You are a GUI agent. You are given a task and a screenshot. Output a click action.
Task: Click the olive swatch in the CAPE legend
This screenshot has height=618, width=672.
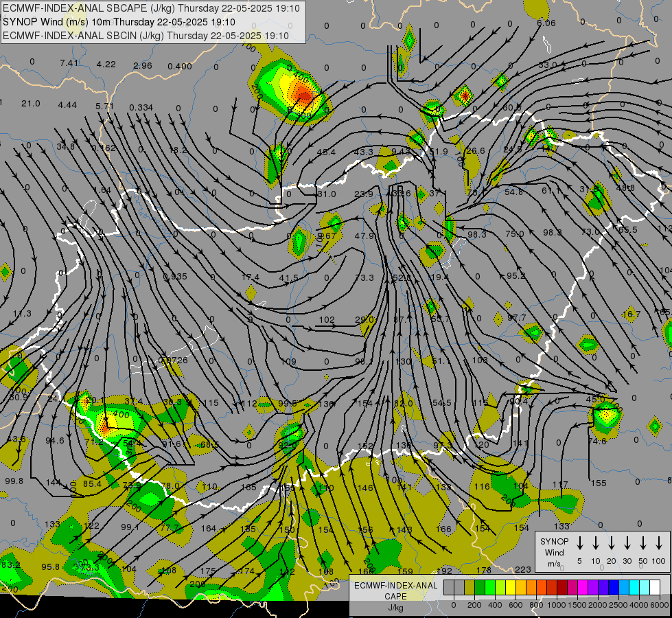pos(470,587)
